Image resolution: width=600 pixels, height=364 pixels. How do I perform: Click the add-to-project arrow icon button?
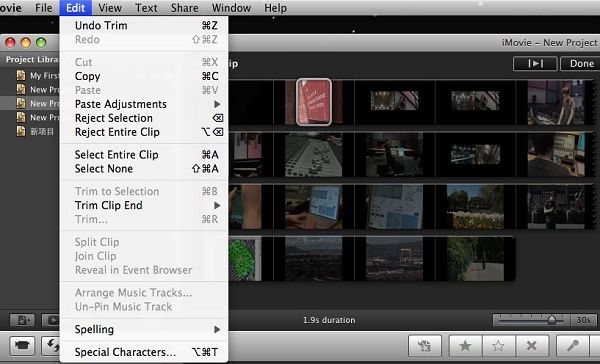click(x=425, y=346)
